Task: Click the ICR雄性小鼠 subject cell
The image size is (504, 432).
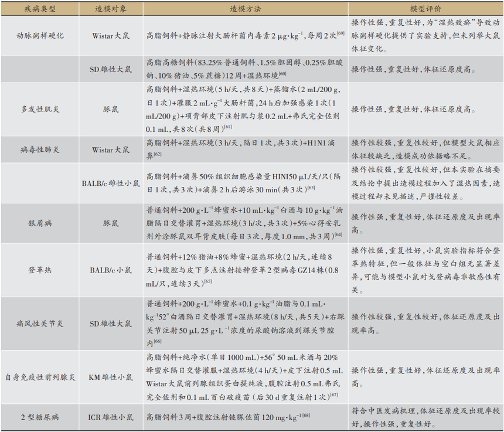Action: 111,417
